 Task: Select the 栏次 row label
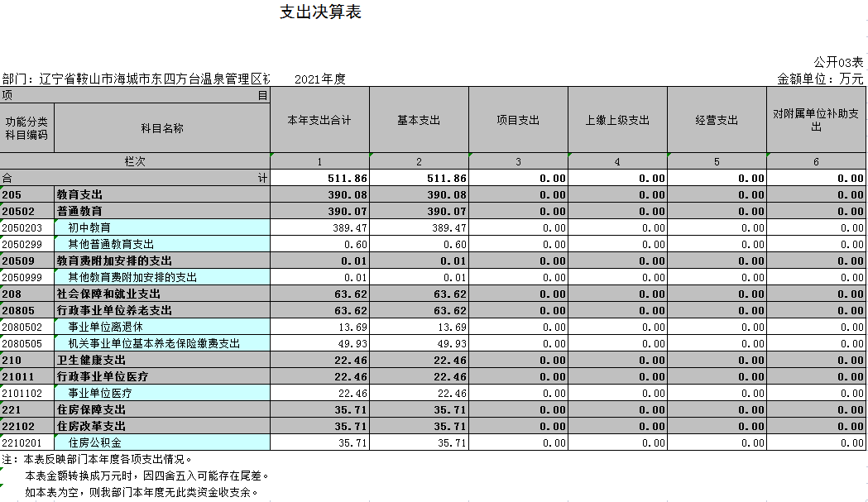click(x=135, y=161)
